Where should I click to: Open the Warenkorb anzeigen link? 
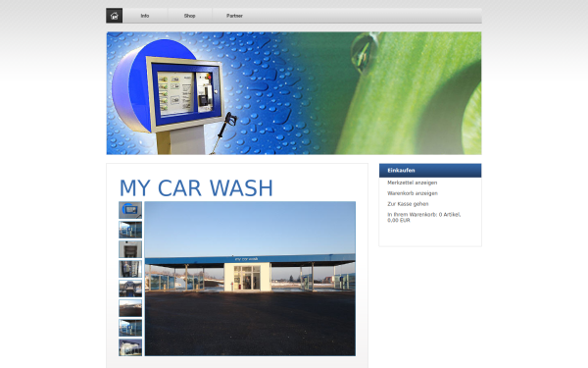tap(413, 193)
